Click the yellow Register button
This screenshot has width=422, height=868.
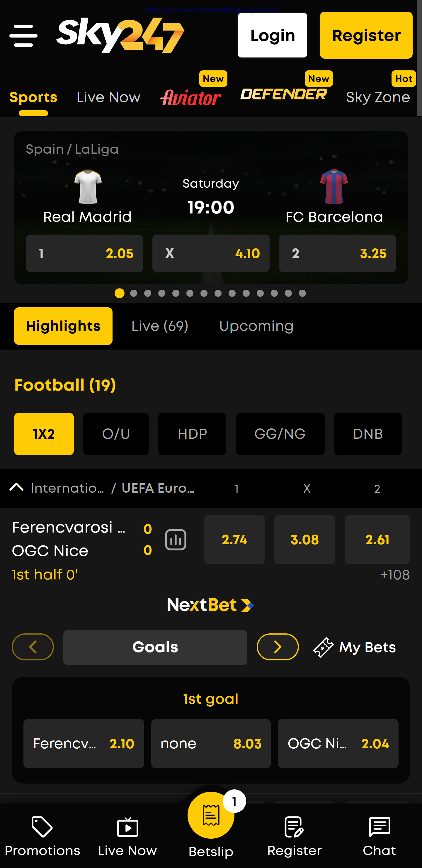[x=366, y=35]
